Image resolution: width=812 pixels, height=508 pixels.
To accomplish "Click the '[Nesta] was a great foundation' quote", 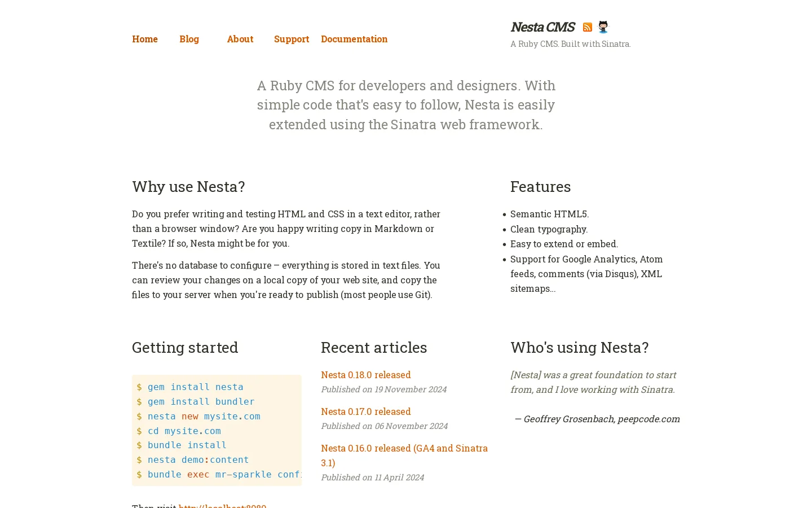I will 593,382.
